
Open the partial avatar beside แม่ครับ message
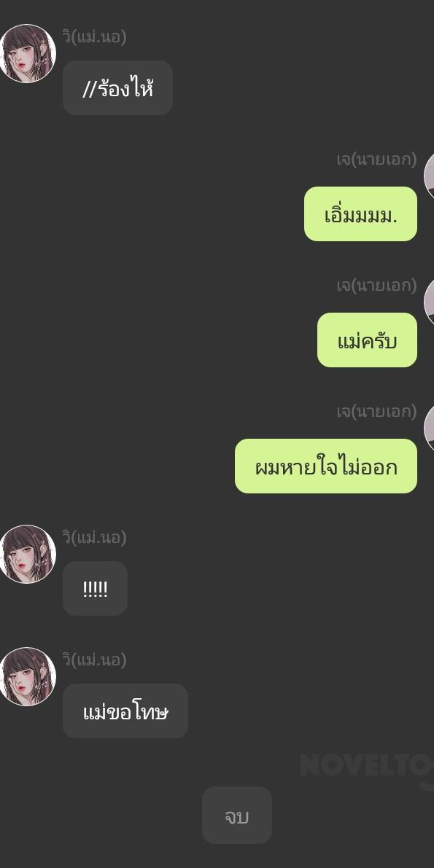[x=429, y=302]
